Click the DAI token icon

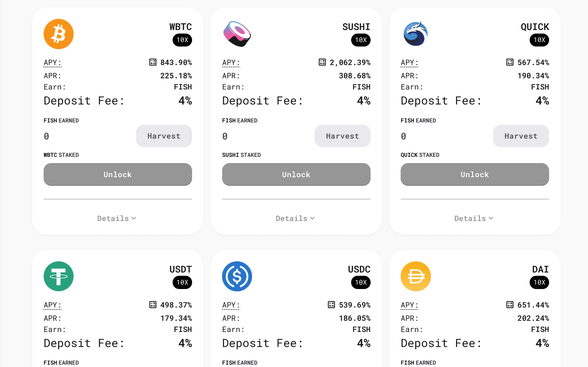416,276
